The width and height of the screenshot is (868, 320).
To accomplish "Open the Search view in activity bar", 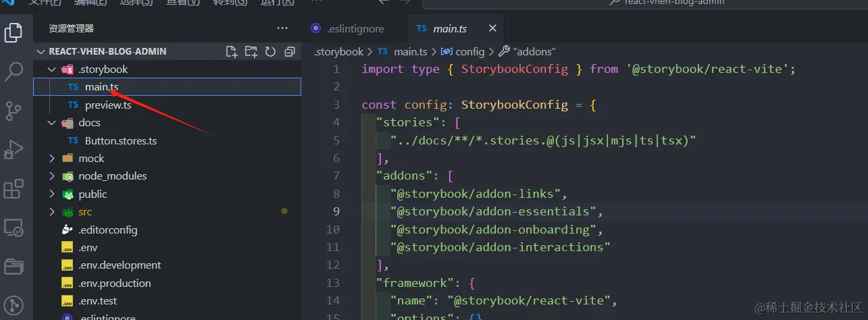I will (14, 70).
